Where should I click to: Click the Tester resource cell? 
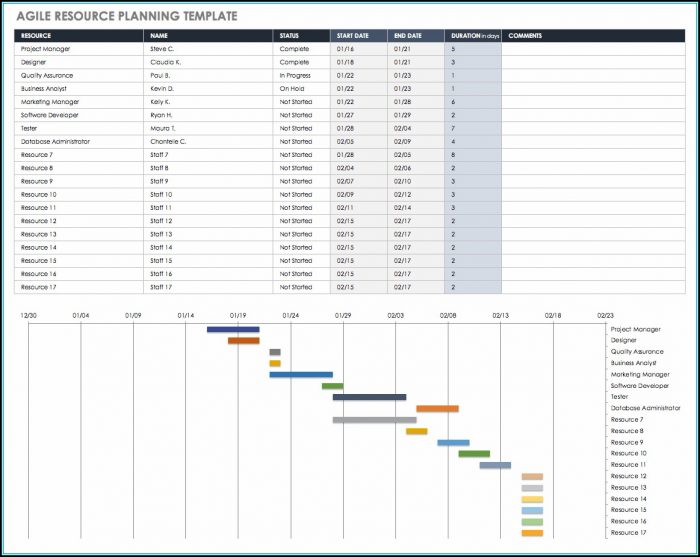coord(79,129)
